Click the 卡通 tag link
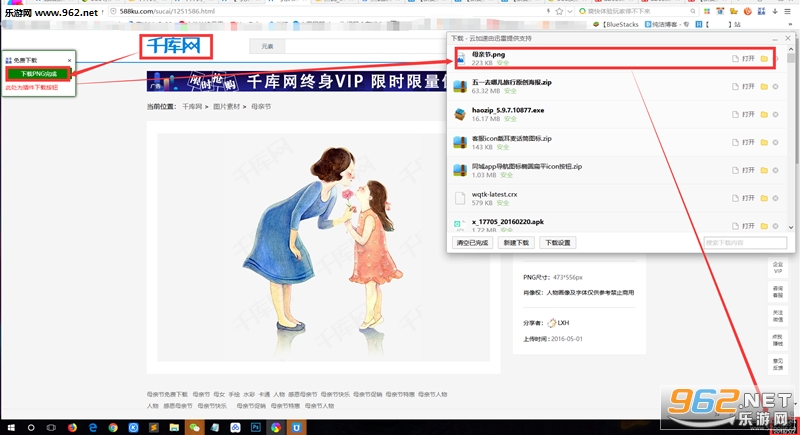 (264, 394)
